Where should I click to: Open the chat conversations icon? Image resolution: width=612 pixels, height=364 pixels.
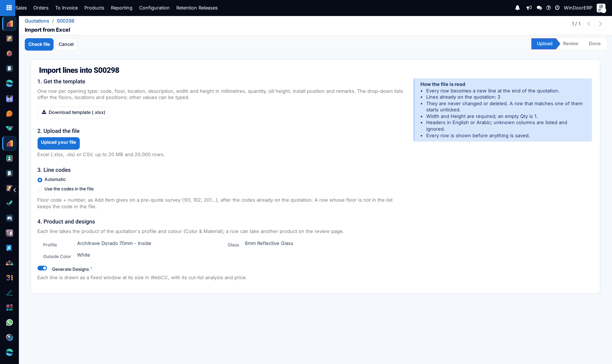(539, 8)
